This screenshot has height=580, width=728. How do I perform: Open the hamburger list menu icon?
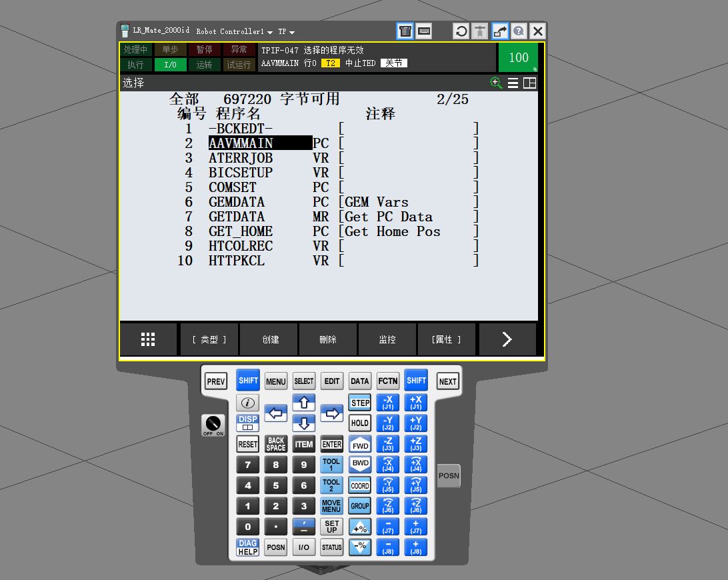[x=513, y=83]
